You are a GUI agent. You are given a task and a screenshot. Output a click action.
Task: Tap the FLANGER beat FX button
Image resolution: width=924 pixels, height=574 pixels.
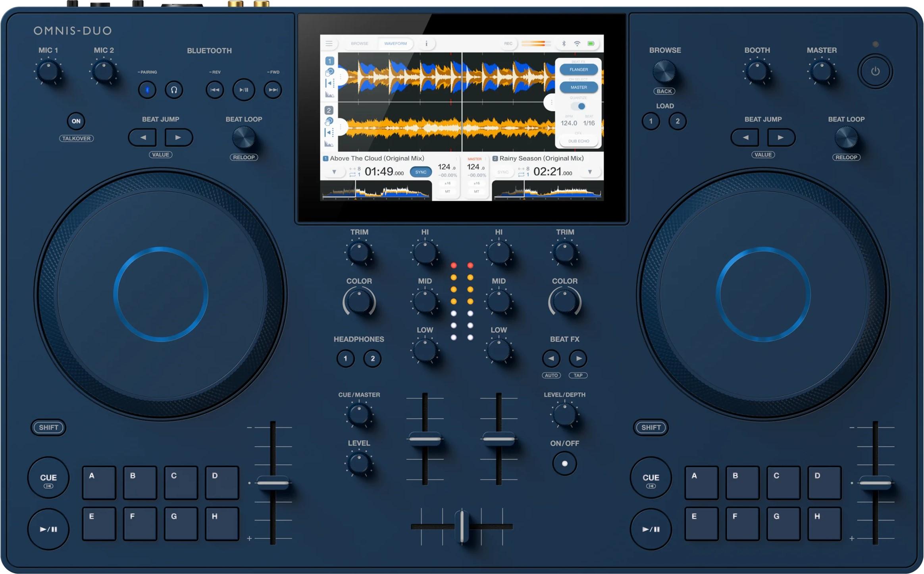click(578, 70)
